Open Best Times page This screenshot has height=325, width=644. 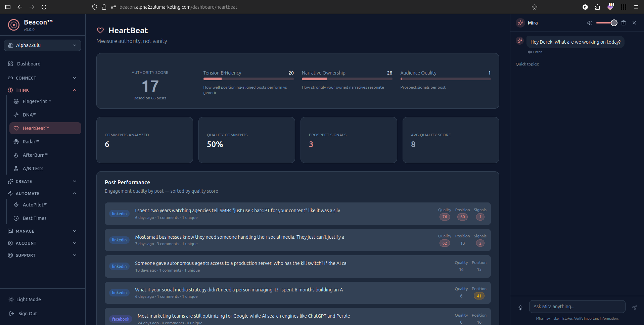[x=45, y=218]
